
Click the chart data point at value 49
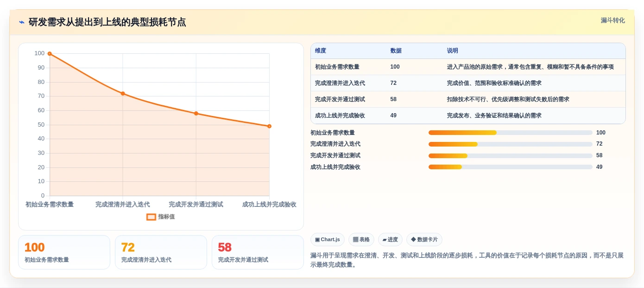click(269, 126)
